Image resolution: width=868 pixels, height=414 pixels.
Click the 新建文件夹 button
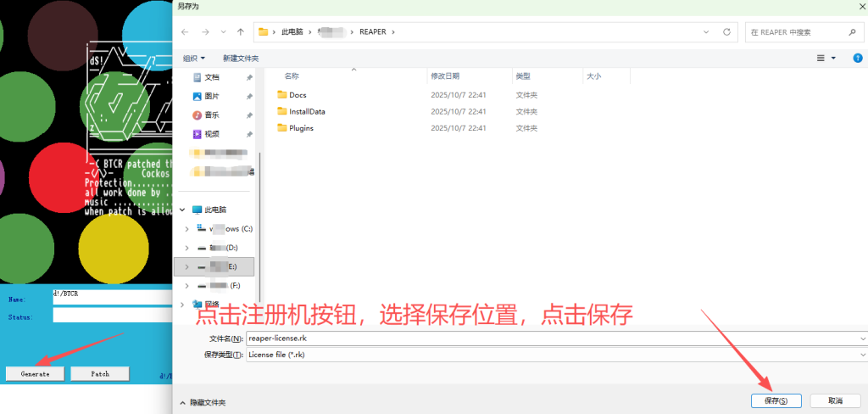[241, 59]
